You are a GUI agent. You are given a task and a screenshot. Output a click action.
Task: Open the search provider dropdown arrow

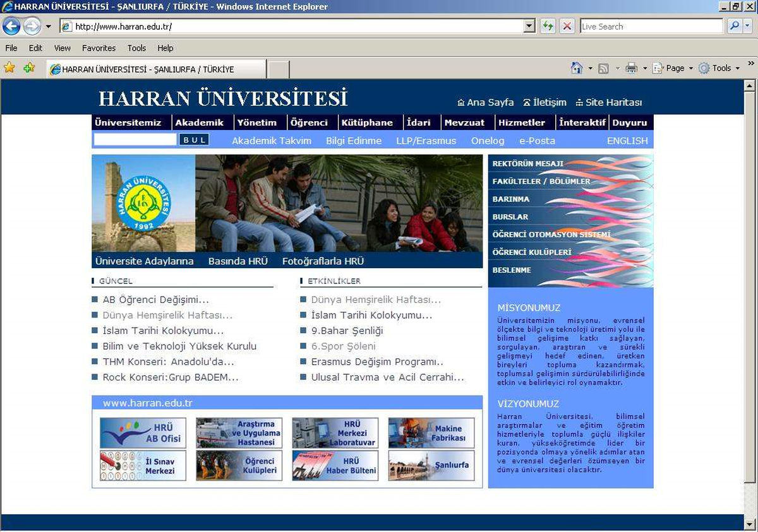(x=747, y=27)
